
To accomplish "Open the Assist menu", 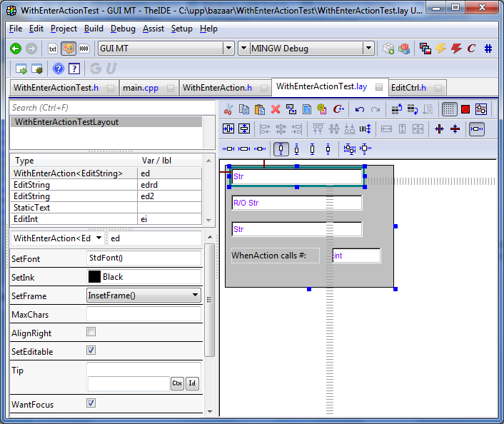I will point(153,29).
